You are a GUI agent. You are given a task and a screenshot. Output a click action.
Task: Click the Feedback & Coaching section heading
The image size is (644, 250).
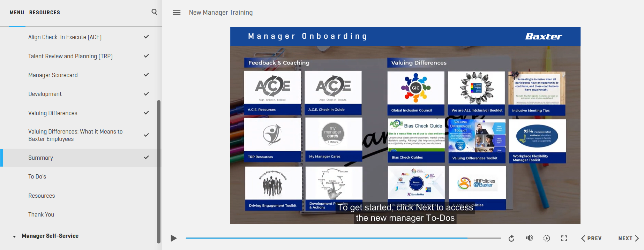click(x=279, y=63)
